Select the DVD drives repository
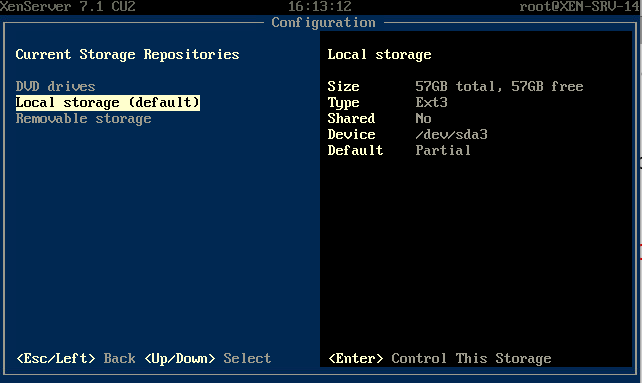 [55, 86]
